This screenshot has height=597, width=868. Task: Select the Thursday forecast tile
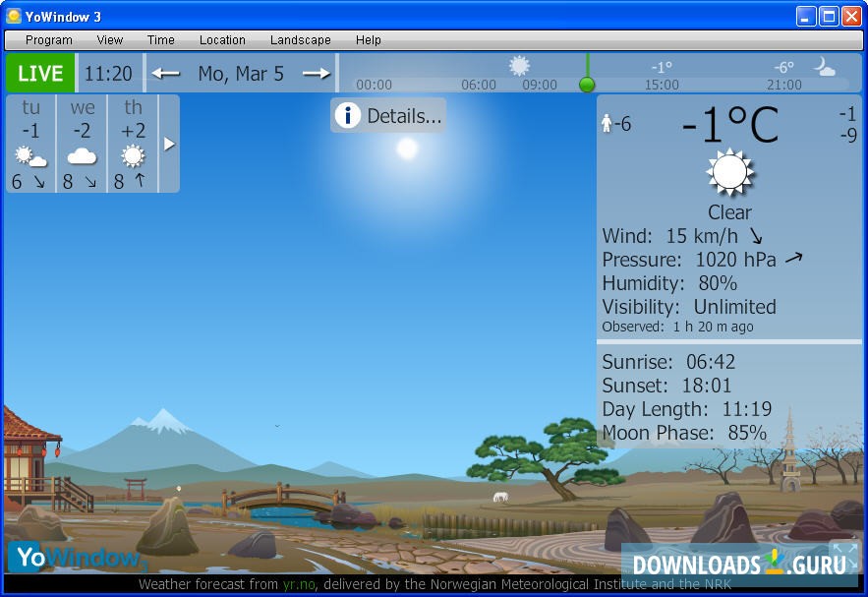(x=133, y=144)
